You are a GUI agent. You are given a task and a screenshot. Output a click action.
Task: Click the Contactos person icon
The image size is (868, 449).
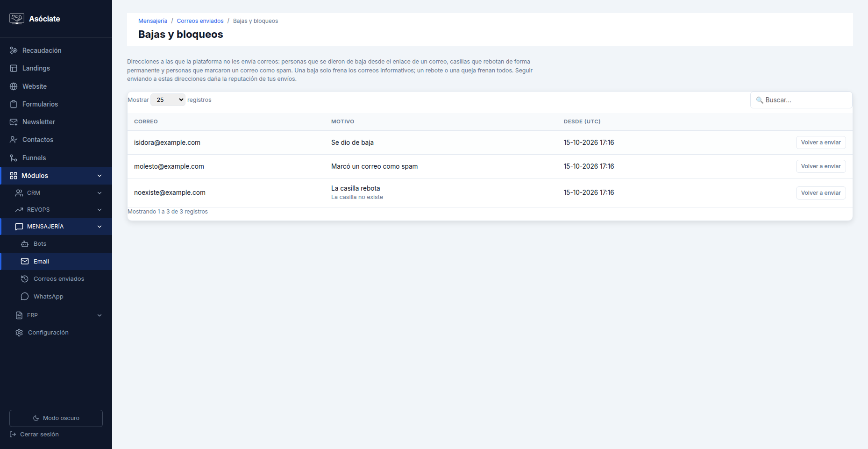point(14,140)
